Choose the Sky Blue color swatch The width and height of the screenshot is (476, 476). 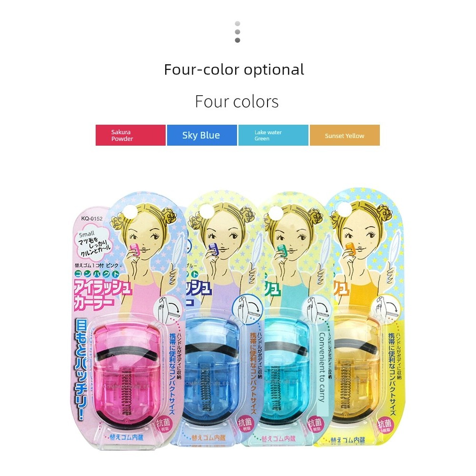(x=202, y=135)
